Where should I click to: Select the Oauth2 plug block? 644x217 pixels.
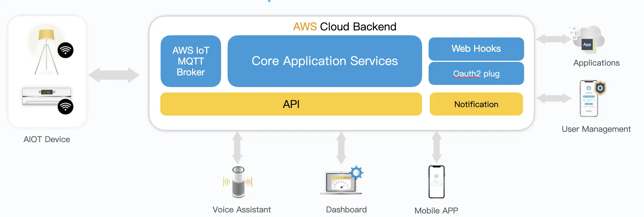[x=476, y=74]
